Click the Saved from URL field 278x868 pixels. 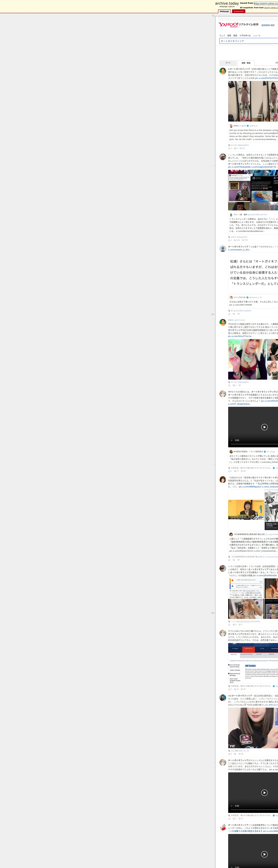[266, 3]
